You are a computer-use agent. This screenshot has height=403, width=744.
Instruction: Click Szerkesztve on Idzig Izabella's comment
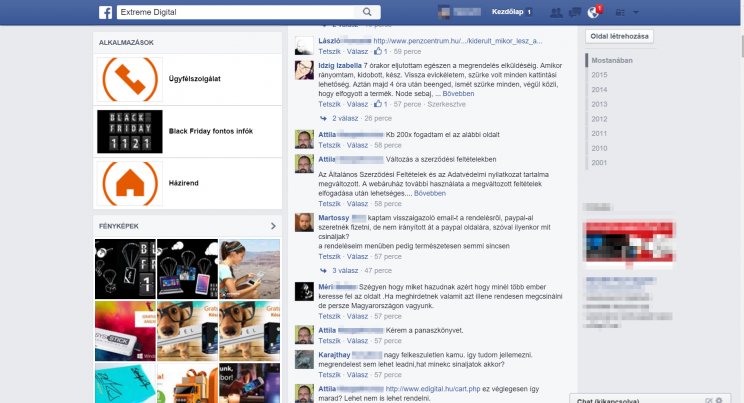click(x=446, y=104)
